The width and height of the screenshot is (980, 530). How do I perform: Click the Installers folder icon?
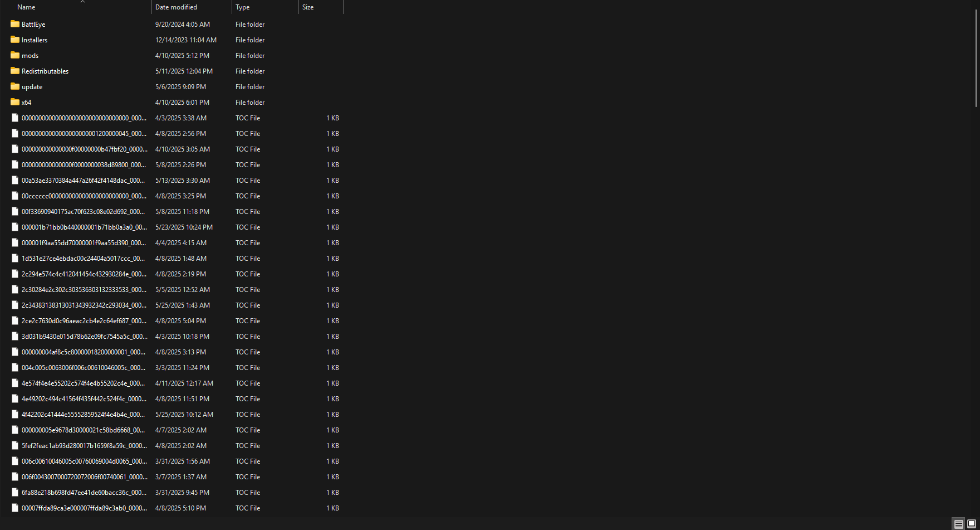pyautogui.click(x=15, y=40)
